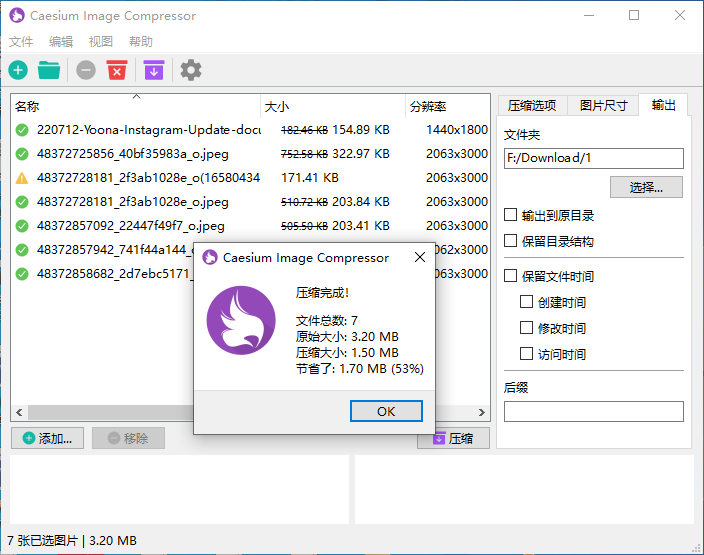Check the 修改时间 option

pos(526,327)
